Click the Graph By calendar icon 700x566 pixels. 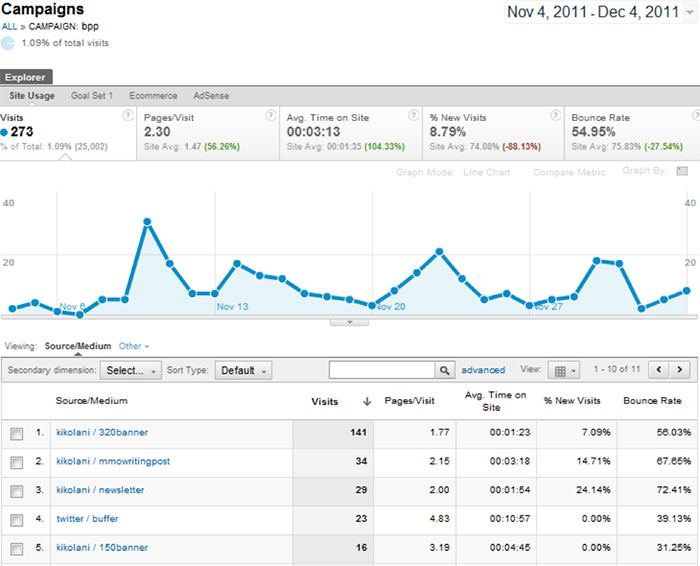click(x=682, y=171)
